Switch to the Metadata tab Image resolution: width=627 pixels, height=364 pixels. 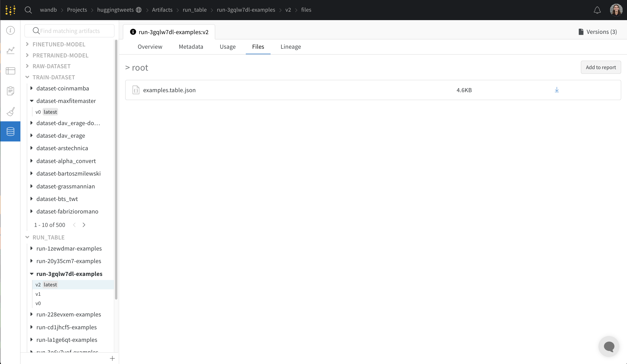pos(191,47)
